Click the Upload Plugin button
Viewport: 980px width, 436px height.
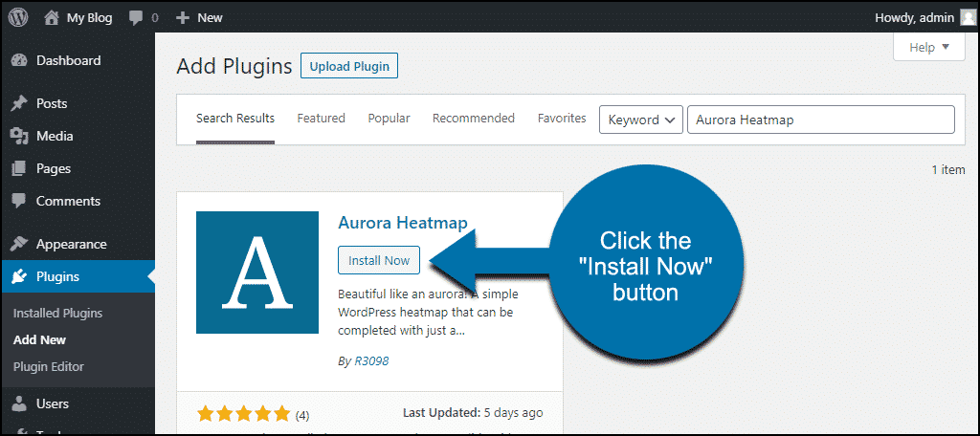[349, 66]
